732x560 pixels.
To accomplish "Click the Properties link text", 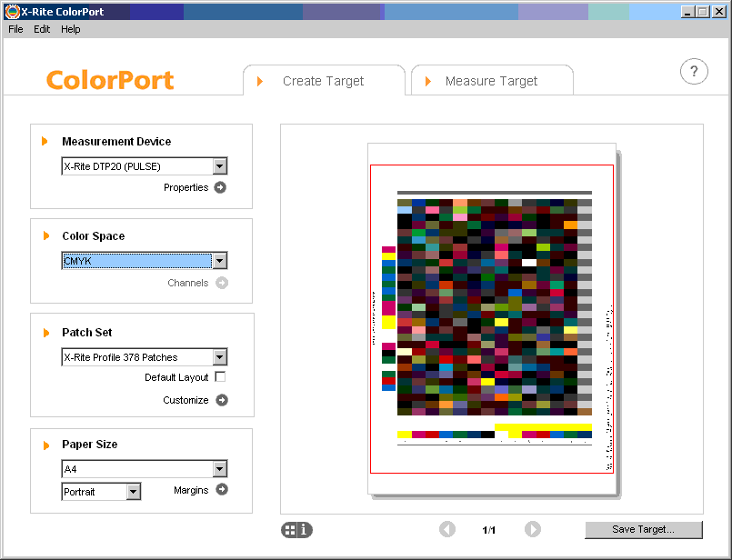I will [186, 187].
